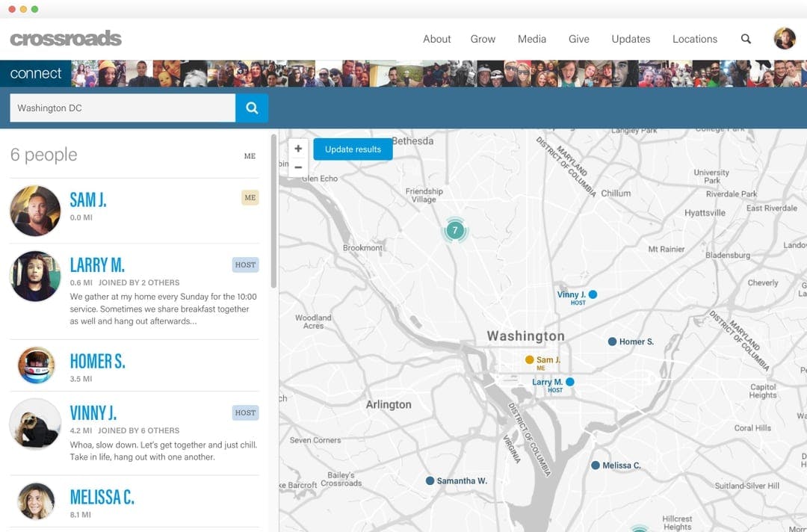Click the '6 people' heading
807x532 pixels.
point(44,155)
